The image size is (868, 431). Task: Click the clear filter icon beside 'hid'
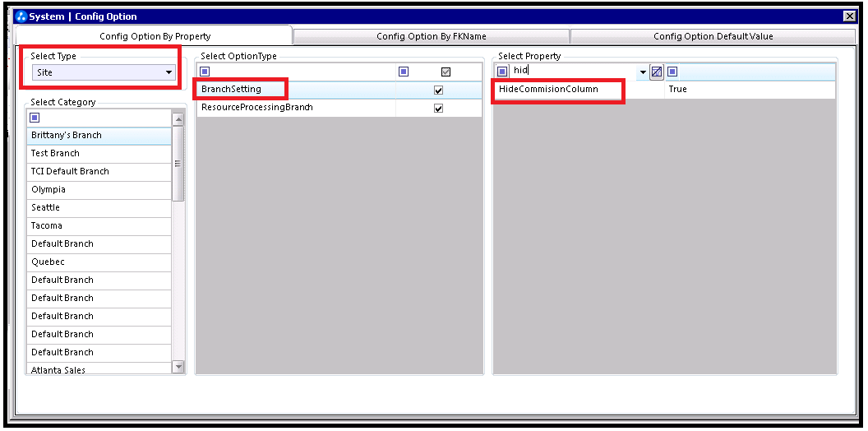[x=657, y=72]
